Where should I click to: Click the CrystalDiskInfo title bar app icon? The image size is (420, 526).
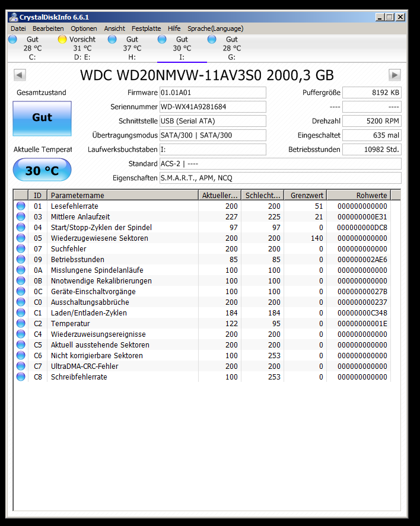click(x=14, y=17)
